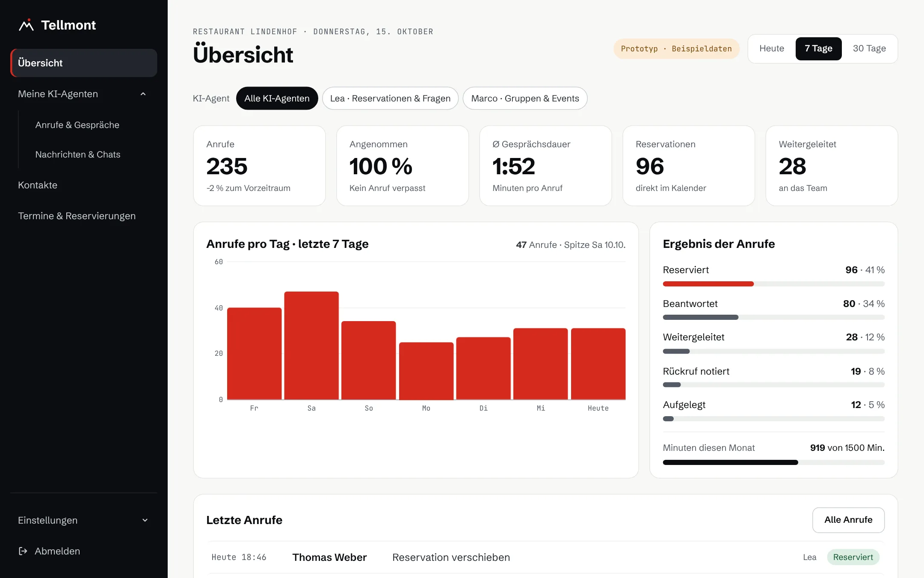Filter by Marco · Gruppen & Events
The image size is (924, 578).
point(525,98)
